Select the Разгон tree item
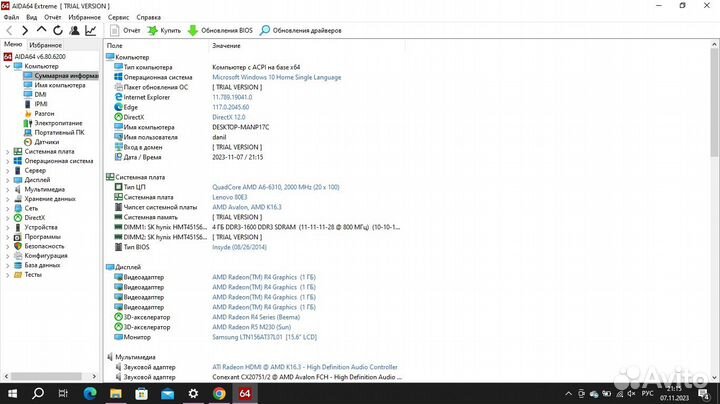The image size is (720, 404). (39, 113)
